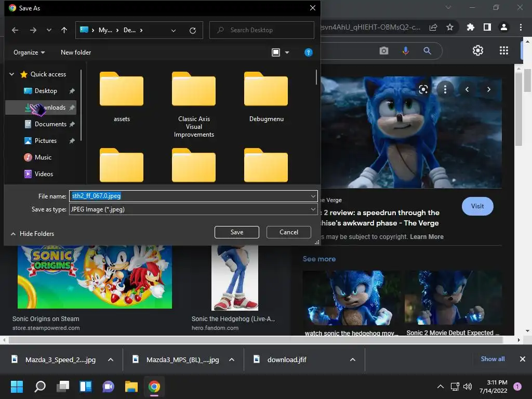Open watch sonic the hedgehog related image
Viewport: 532px width, 399px height.
(x=352, y=298)
